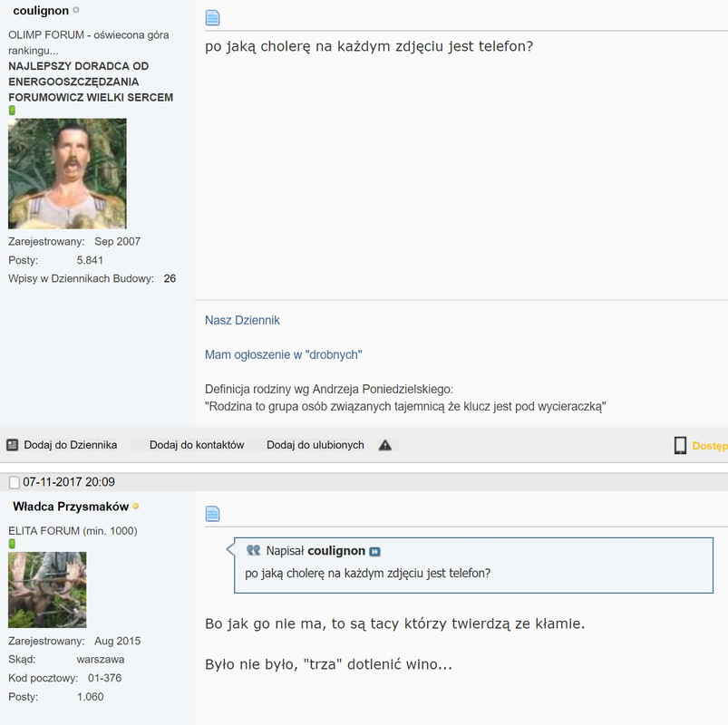
Task: Select the signature quote starting with "Rodzina to grupa osób"
Action: 405,407
